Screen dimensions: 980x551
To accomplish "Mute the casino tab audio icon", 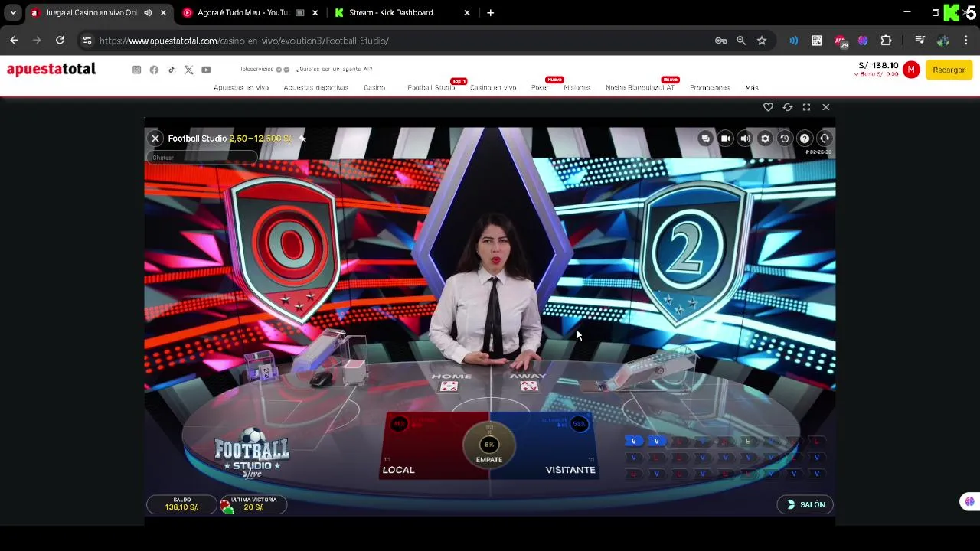I will (148, 12).
